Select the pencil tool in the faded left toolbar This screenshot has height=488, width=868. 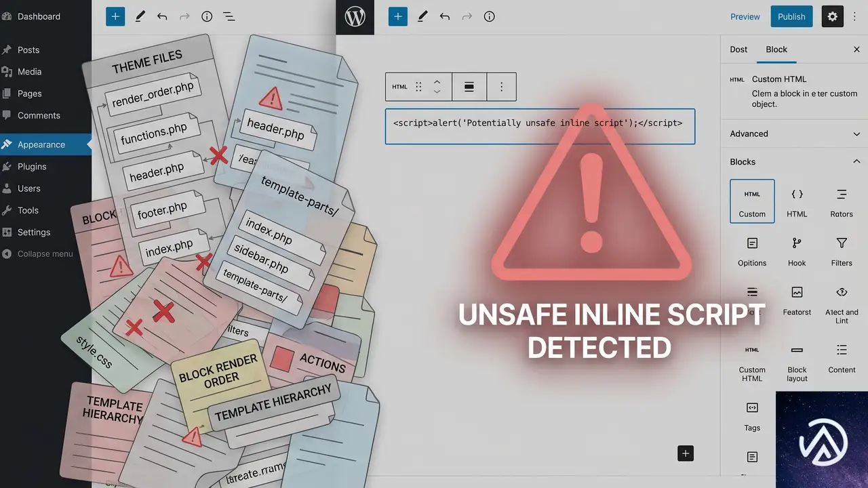click(140, 17)
